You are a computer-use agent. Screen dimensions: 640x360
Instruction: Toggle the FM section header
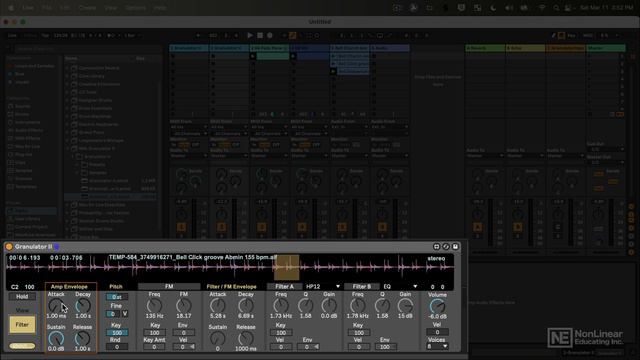169,287
